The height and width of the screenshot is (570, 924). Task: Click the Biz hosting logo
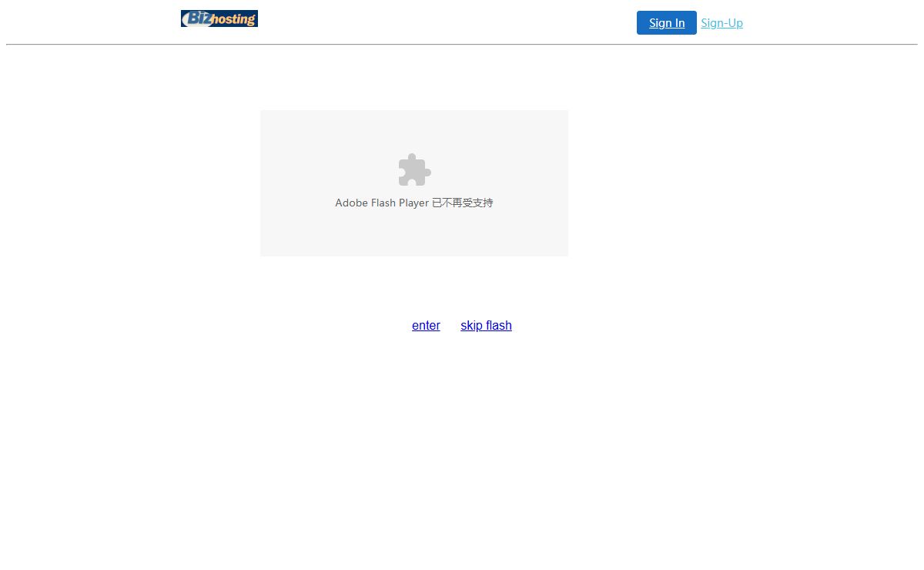coord(219,18)
